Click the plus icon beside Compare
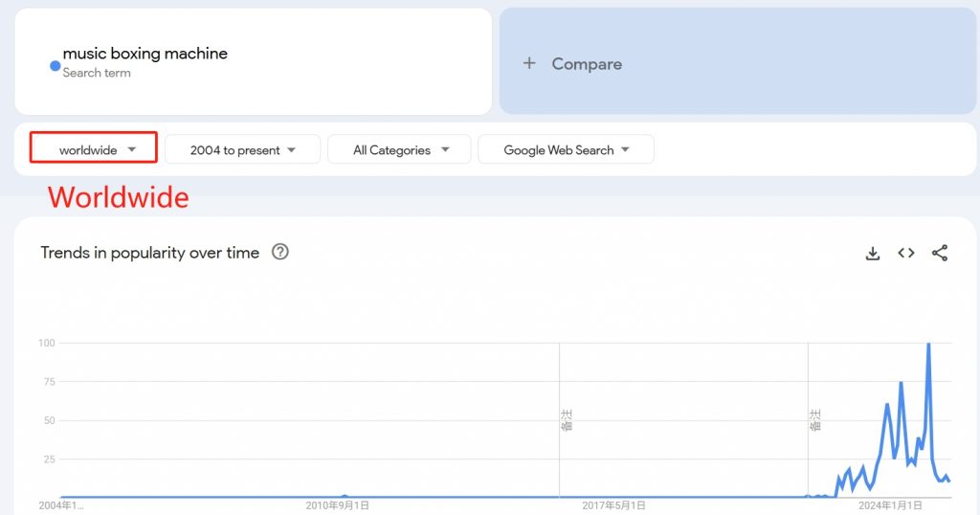980x515 pixels. (529, 63)
